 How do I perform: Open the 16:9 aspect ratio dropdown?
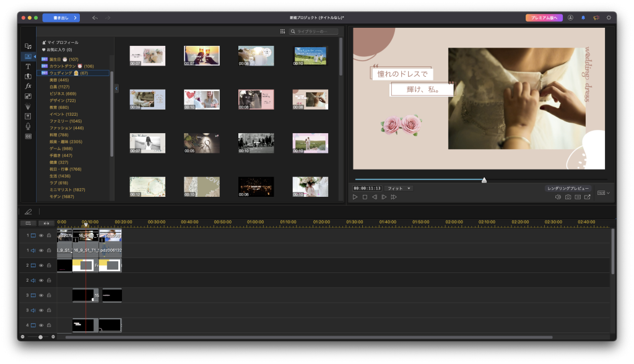coord(604,193)
